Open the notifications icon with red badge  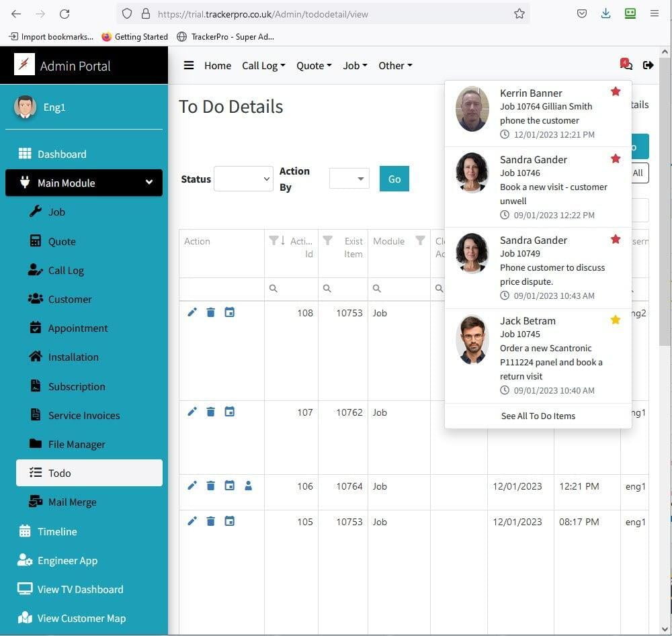[x=626, y=65]
